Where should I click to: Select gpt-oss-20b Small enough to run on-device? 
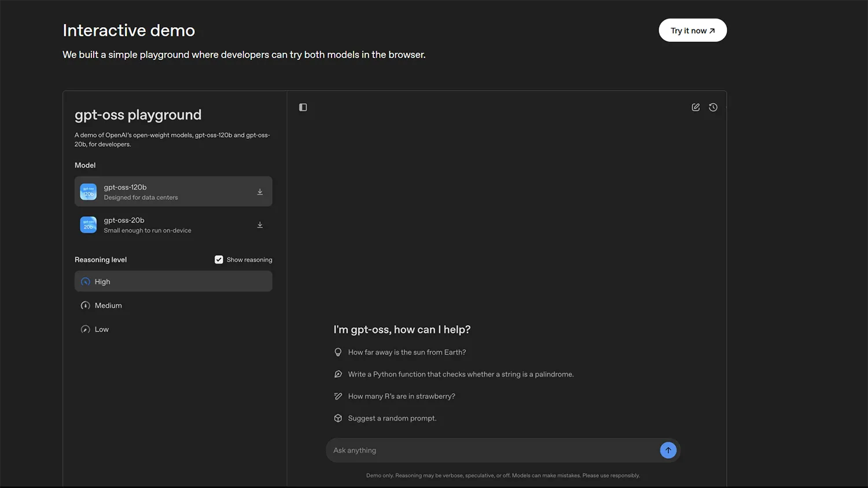[x=174, y=225]
